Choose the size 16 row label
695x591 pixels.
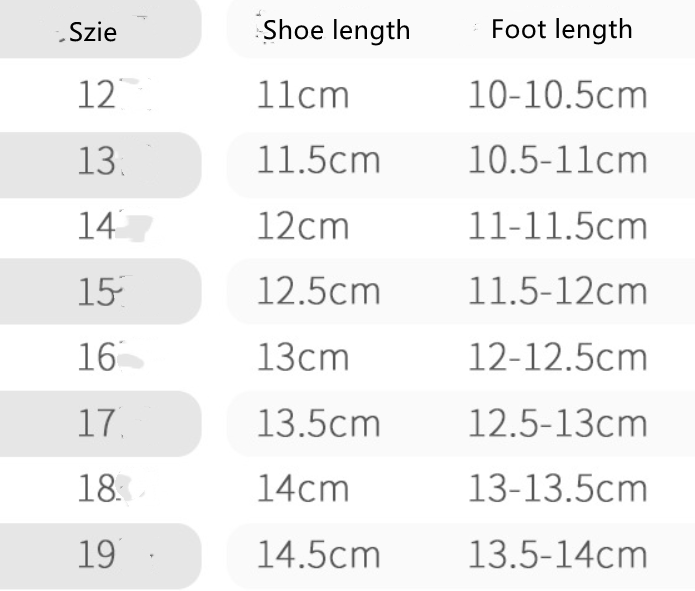tap(98, 357)
